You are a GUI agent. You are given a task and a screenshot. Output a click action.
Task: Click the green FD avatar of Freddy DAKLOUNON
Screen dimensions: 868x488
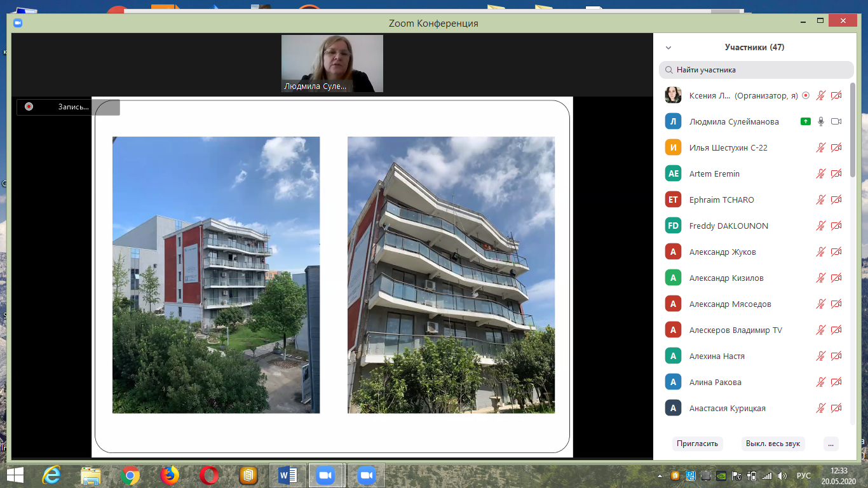point(674,226)
